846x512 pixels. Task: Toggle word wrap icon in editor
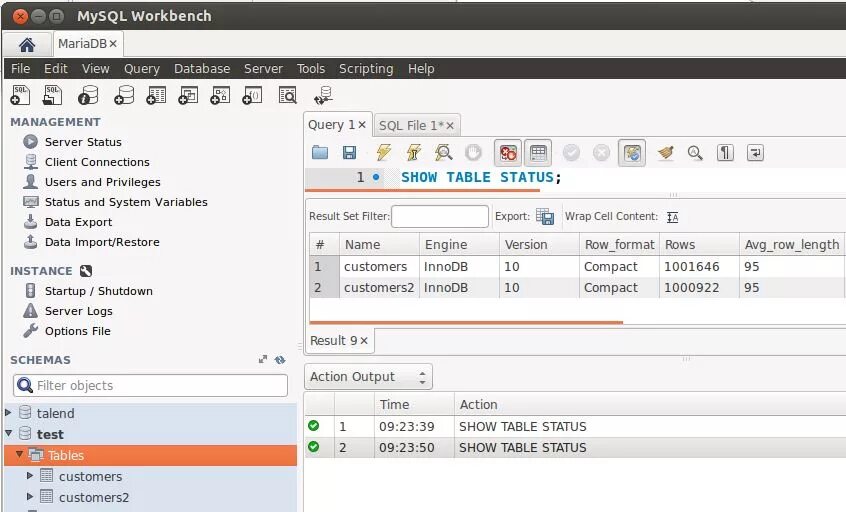click(755, 153)
